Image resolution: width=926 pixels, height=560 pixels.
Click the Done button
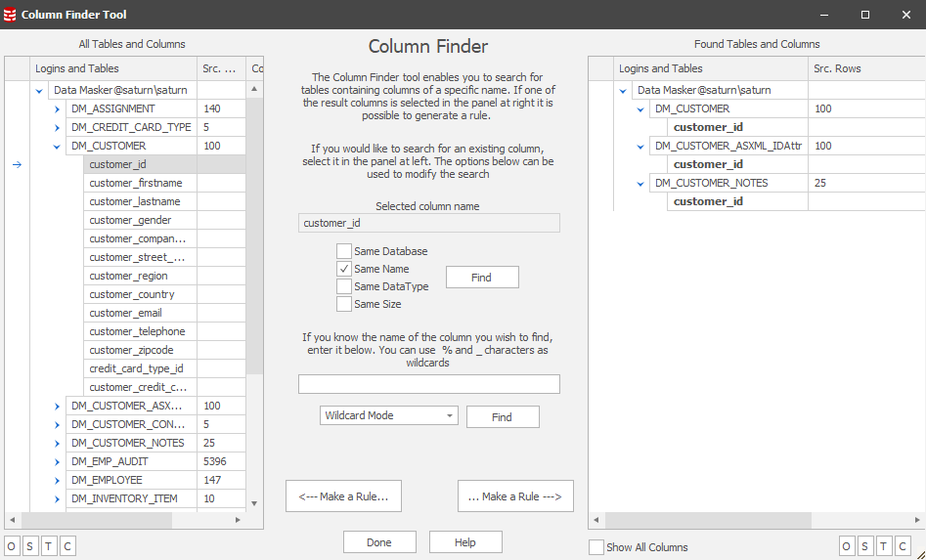[379, 542]
